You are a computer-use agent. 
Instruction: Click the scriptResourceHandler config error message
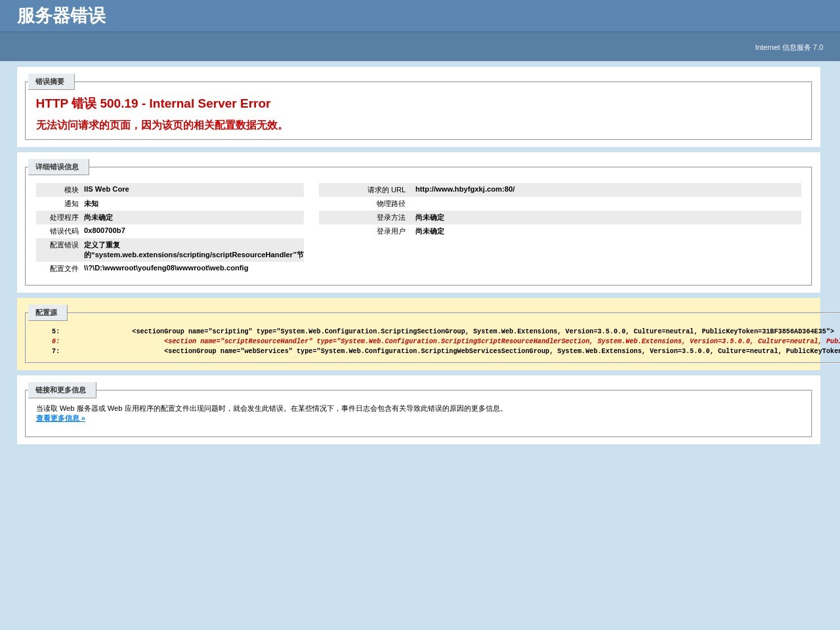(194, 255)
